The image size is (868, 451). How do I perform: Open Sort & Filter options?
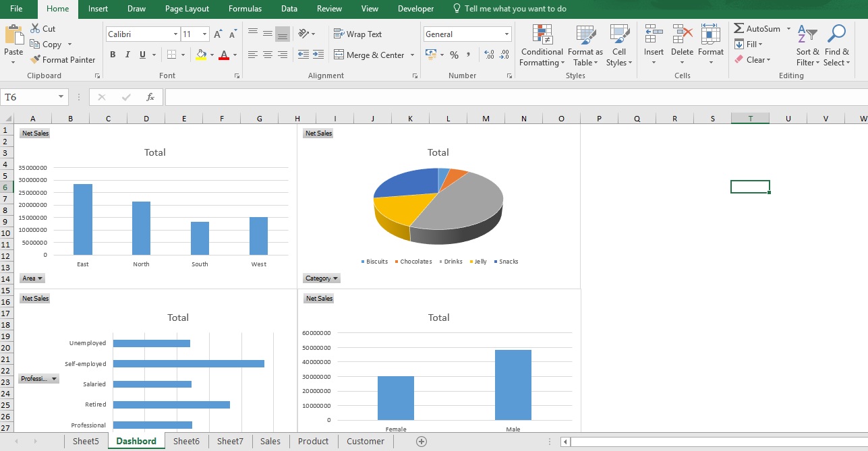[x=807, y=45]
